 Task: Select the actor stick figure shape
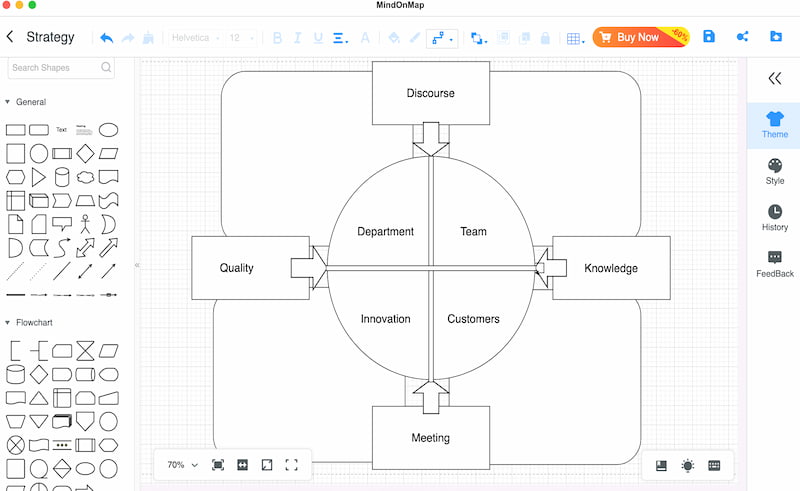pos(85,224)
